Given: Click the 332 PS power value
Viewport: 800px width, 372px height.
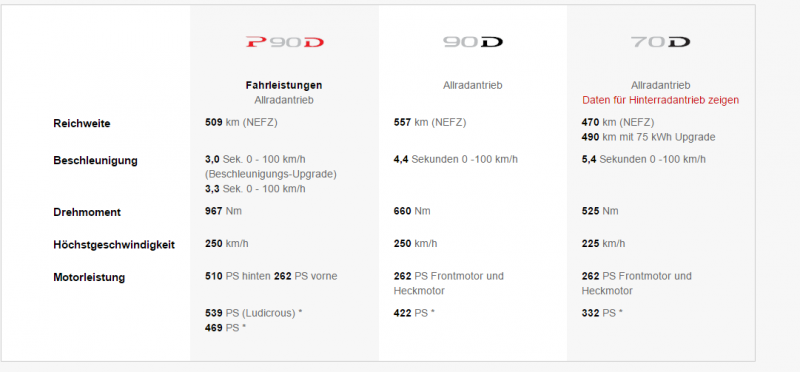Looking at the screenshot, I should pyautogui.click(x=602, y=313).
